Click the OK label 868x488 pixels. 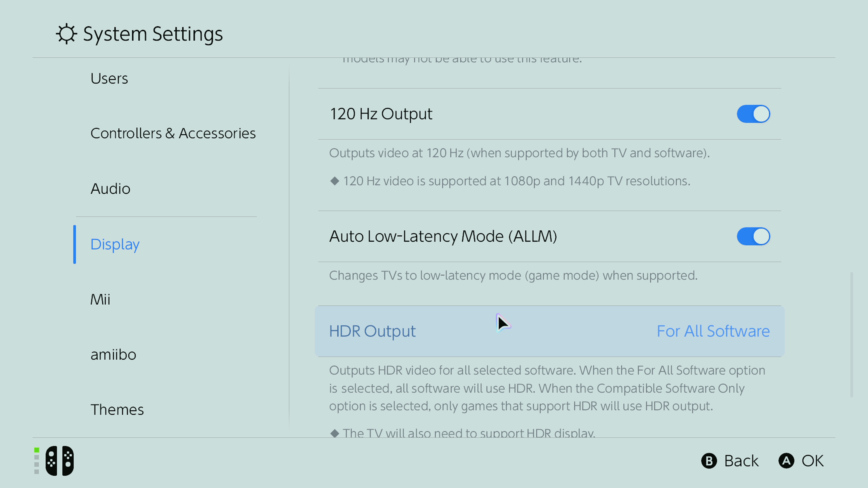pyautogui.click(x=812, y=461)
